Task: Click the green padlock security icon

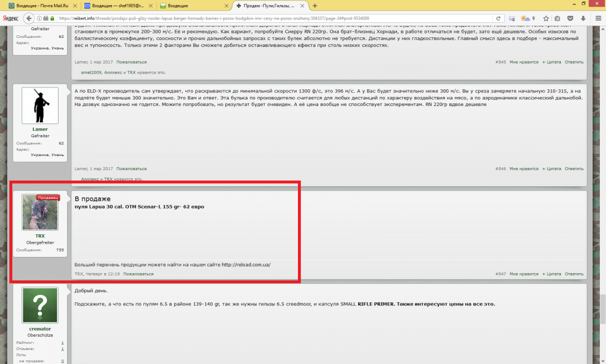Action: (x=52, y=18)
